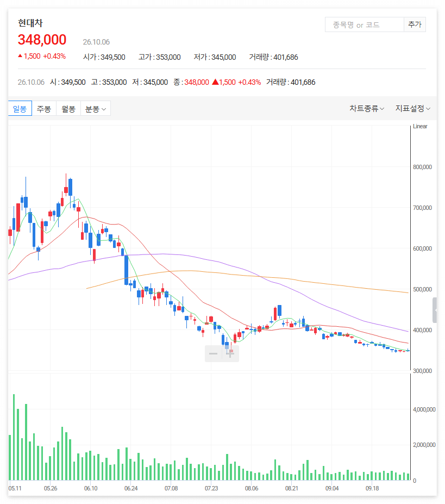Click the 08.06 date axis label
The height and width of the screenshot is (504, 445).
click(251, 489)
